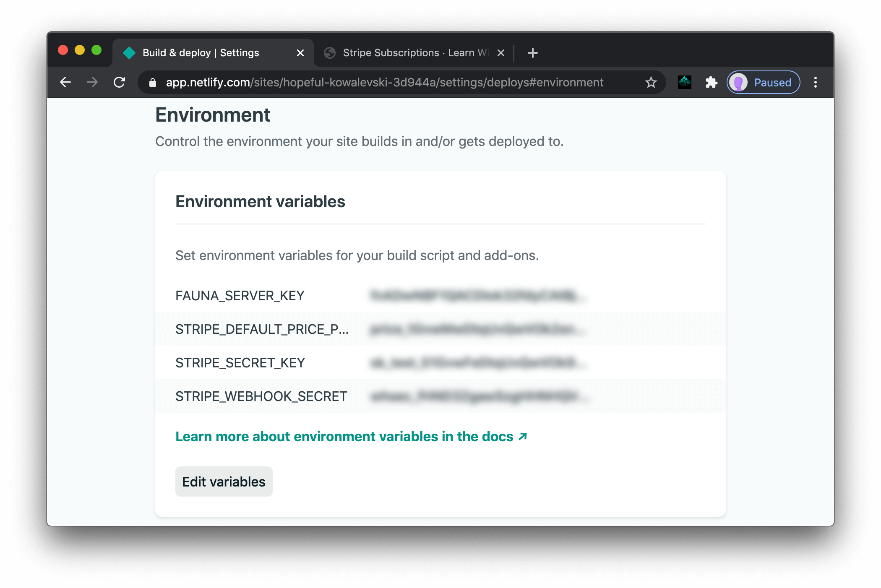The width and height of the screenshot is (881, 588).
Task: Select the FAUNA_SERVER_KEY variable row
Action: tap(240, 296)
